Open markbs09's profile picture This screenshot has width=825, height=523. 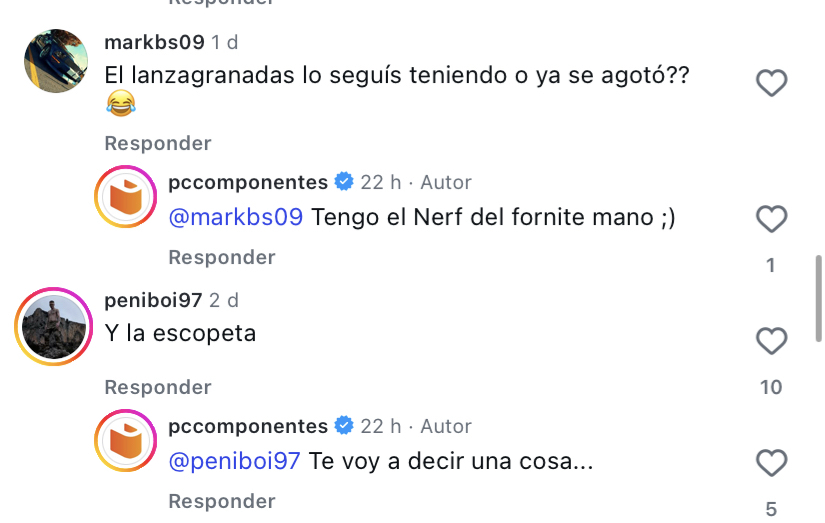click(56, 61)
